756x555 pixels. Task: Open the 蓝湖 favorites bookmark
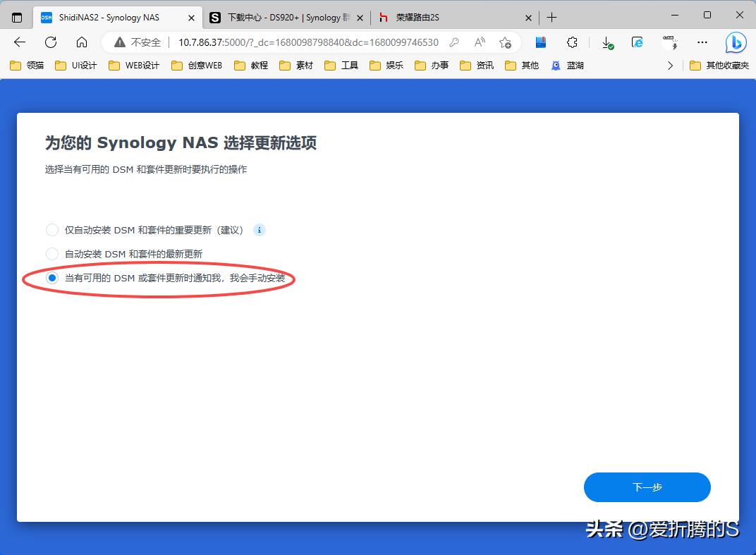(x=568, y=65)
